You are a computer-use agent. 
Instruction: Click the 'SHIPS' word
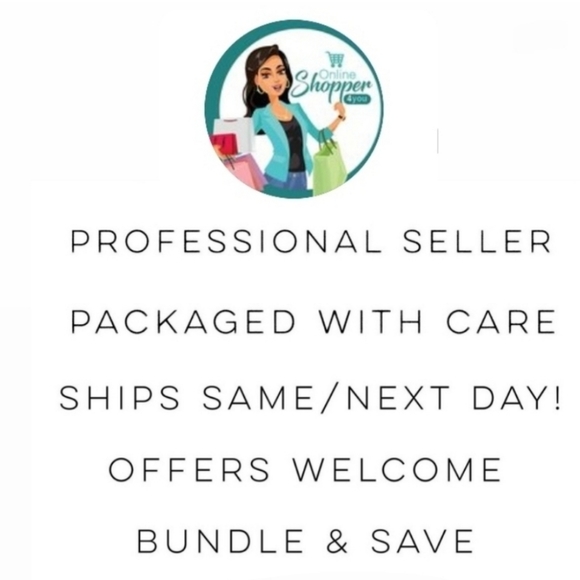119,398
